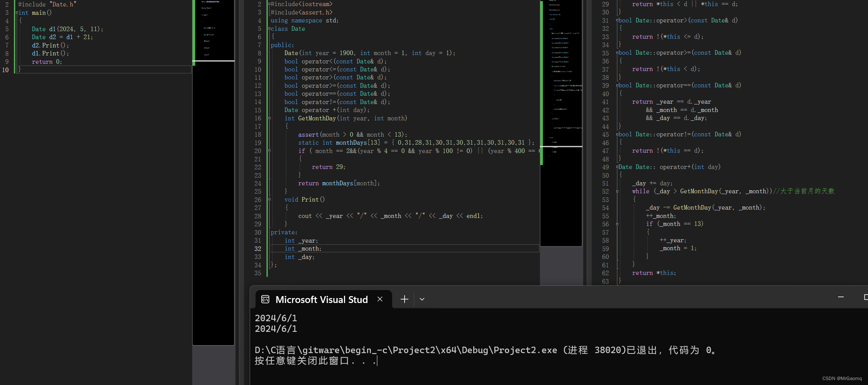Click 'int _day;' member line
This screenshot has width=868, height=385.
coord(300,257)
